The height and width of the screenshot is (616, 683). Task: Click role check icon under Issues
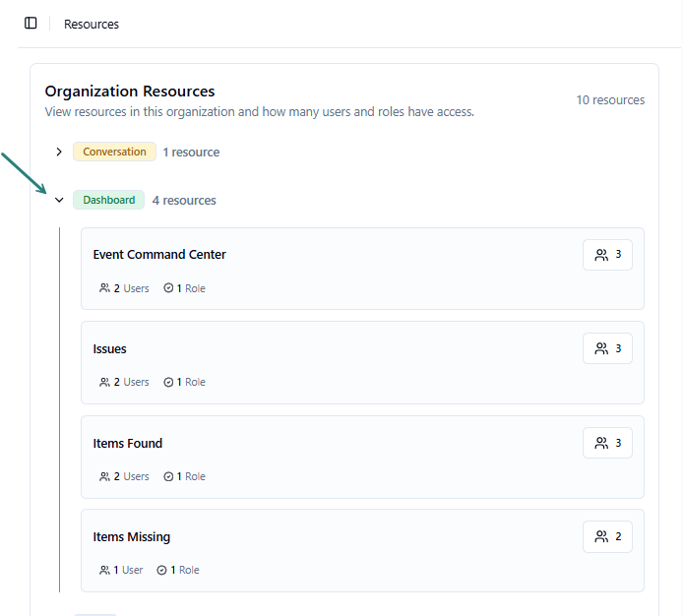coord(167,382)
